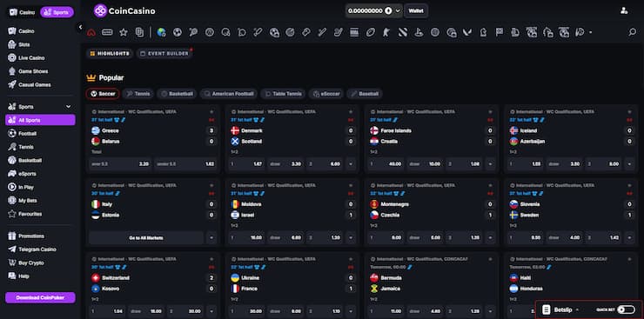The width and height of the screenshot is (644, 319).
Task: Select the Basketball tab under Popular
Action: click(177, 94)
